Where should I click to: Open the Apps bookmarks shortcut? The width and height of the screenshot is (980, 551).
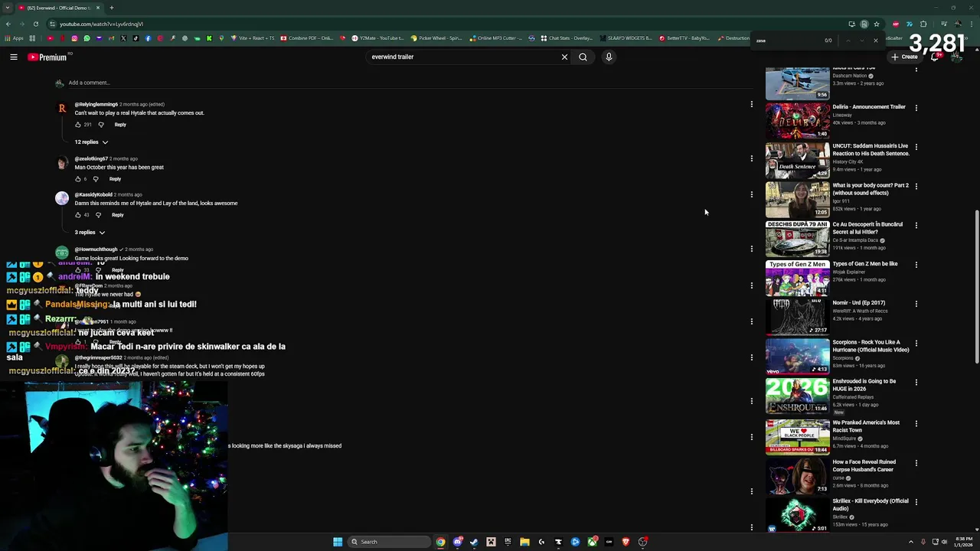tap(14, 37)
